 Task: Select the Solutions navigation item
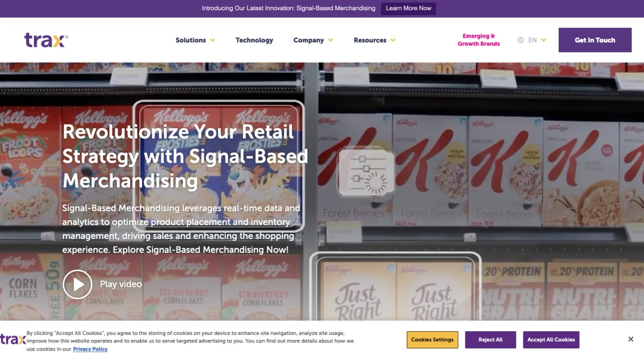click(191, 40)
